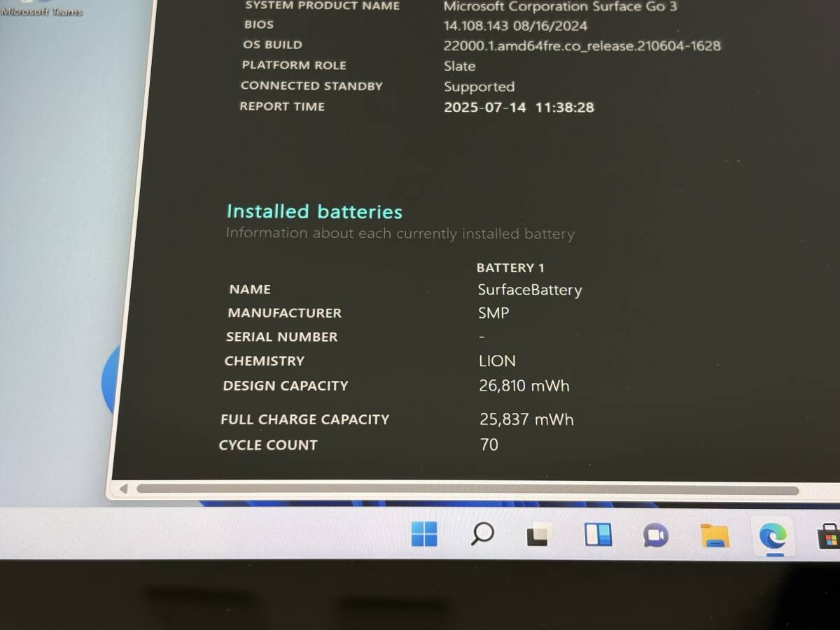Click the "MANUFACTURER" label

pos(284,313)
